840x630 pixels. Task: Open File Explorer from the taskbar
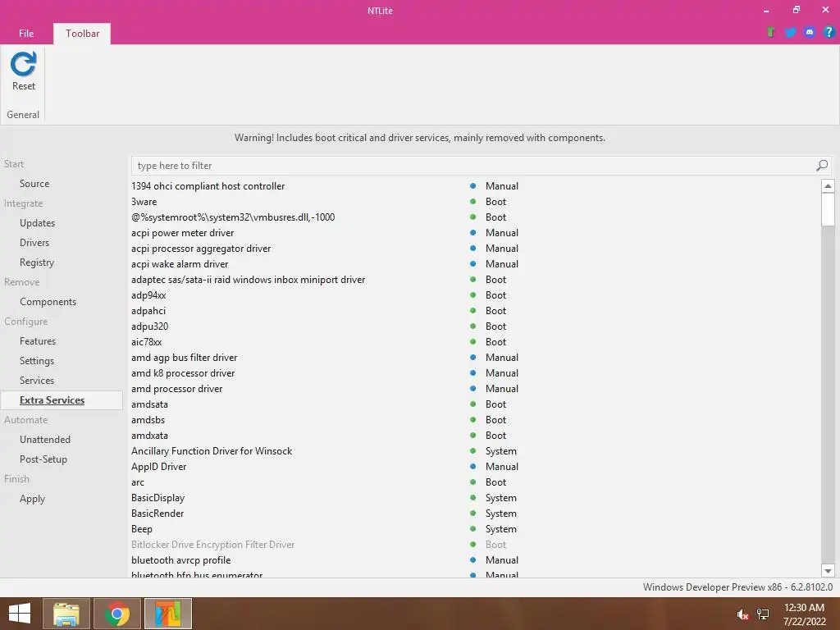pos(66,614)
